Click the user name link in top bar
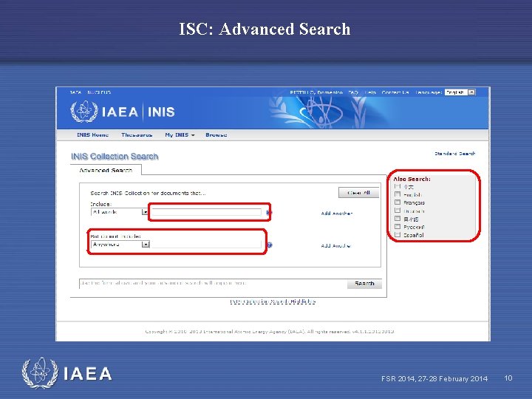Screen dimensions: 532x399 tap(316, 92)
